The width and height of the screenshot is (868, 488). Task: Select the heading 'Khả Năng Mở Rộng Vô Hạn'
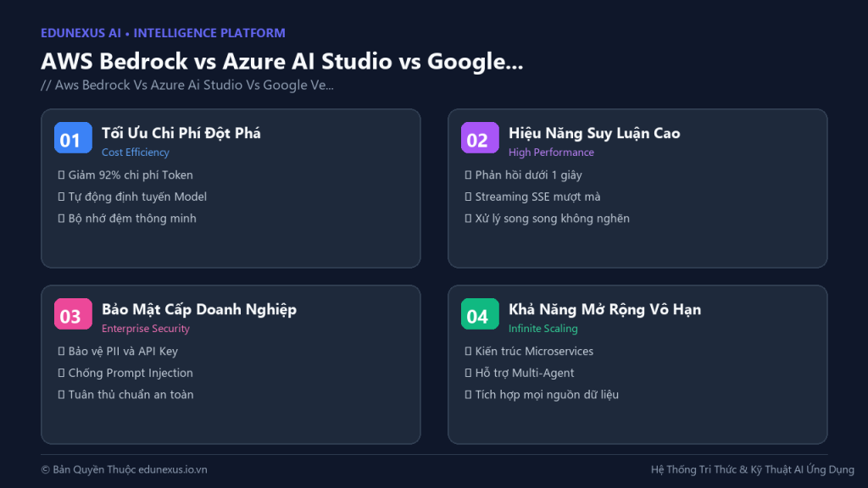[x=604, y=309]
